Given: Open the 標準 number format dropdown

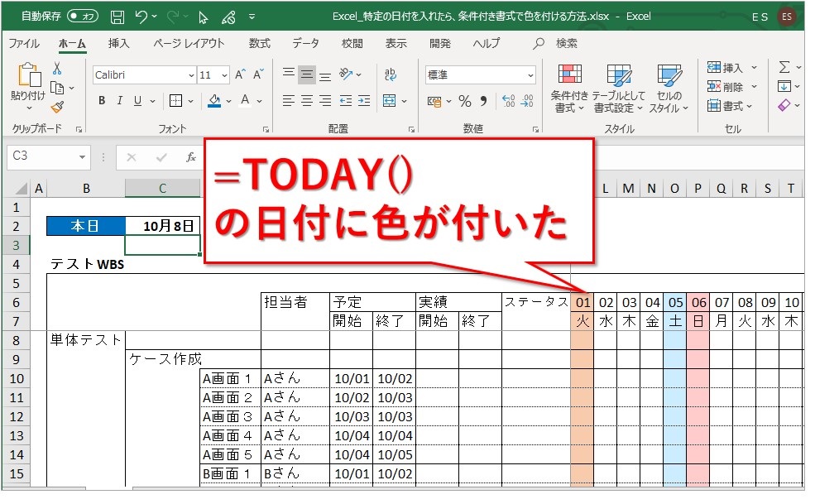Looking at the screenshot, I should click(x=530, y=74).
